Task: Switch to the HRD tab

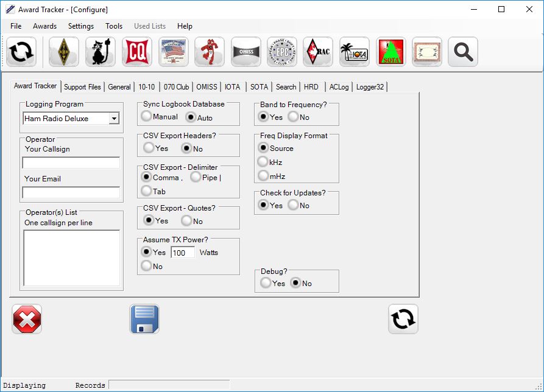Action: (x=311, y=86)
